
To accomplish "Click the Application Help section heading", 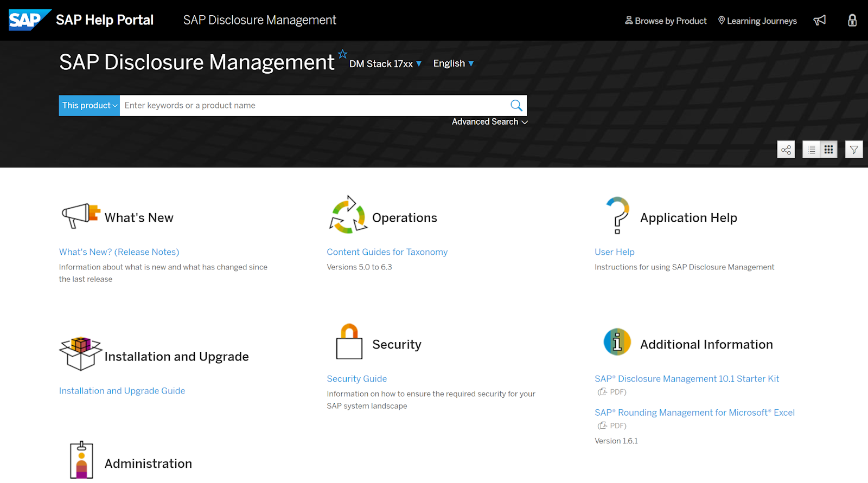I will [688, 218].
